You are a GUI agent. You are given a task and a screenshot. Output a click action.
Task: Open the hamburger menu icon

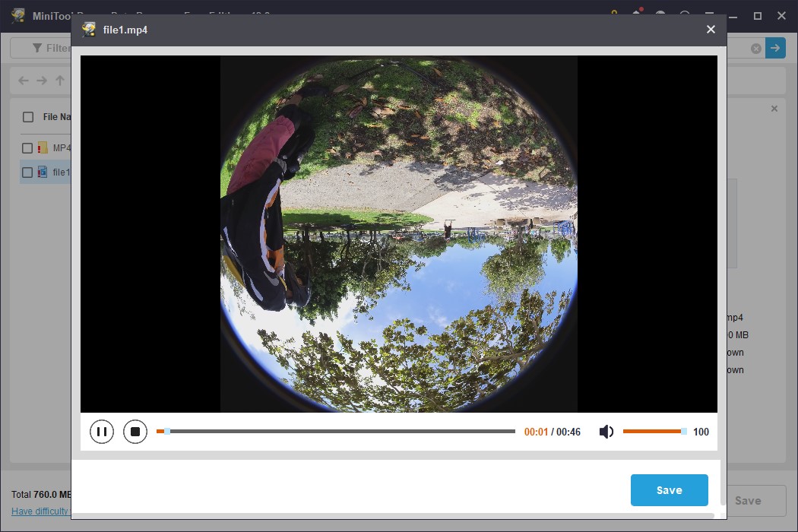click(708, 15)
